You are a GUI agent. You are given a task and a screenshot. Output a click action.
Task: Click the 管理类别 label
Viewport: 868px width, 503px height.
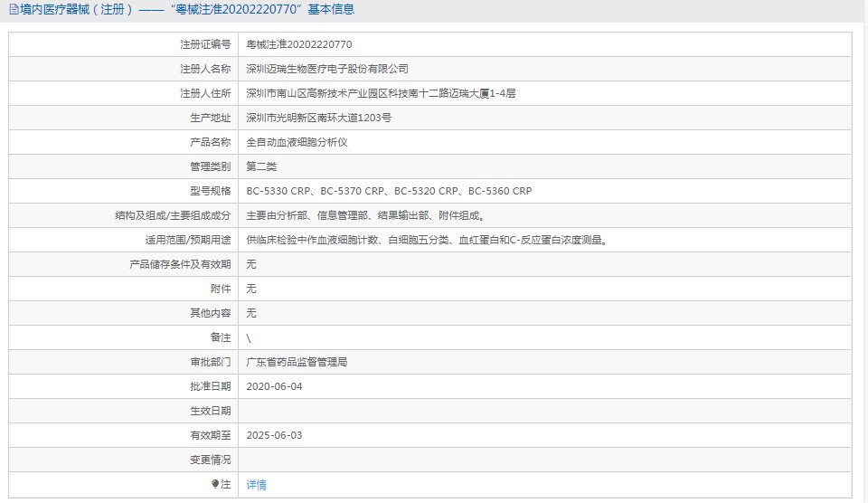tap(211, 166)
